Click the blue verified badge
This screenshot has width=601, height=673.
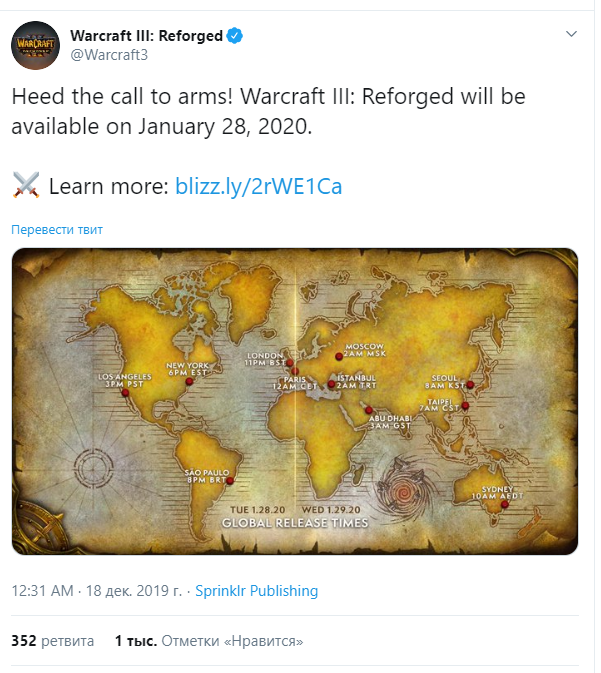point(235,36)
